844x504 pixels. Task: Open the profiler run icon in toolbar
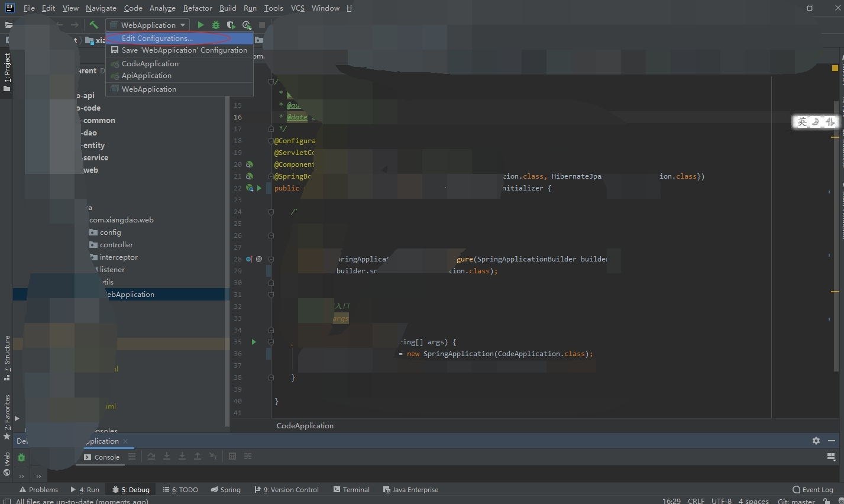coord(246,25)
